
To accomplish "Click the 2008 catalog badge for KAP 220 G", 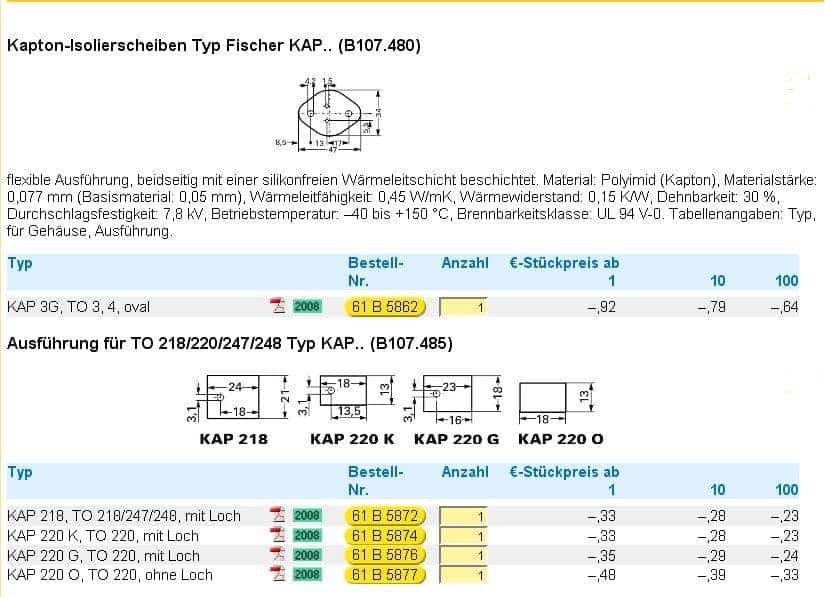I will point(307,554).
